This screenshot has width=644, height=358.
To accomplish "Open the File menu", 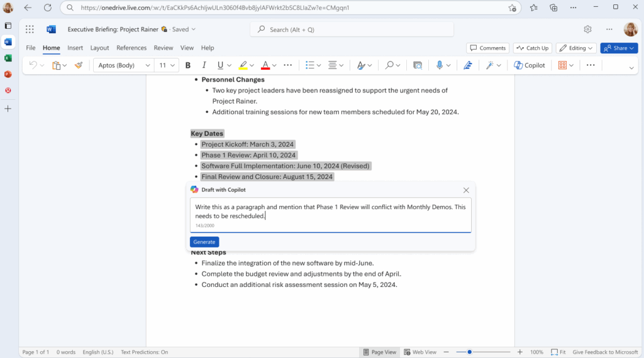I will (31, 48).
